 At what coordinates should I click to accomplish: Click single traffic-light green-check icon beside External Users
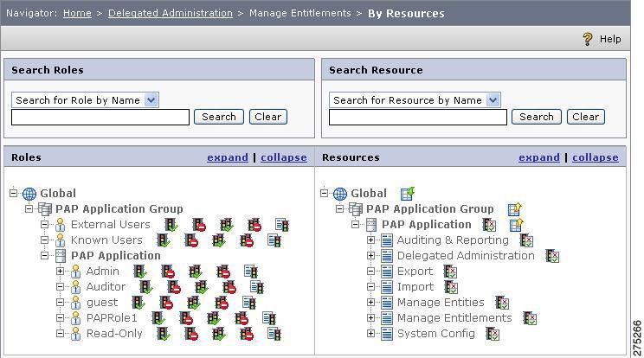coord(171,225)
